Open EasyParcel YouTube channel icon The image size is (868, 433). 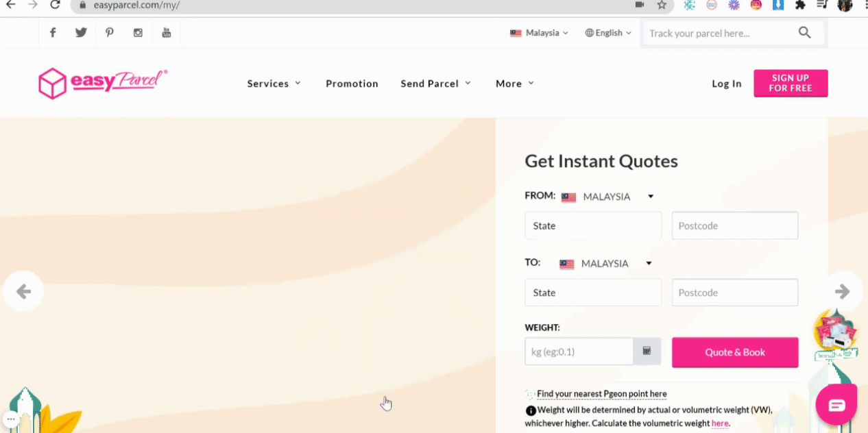[x=166, y=33]
